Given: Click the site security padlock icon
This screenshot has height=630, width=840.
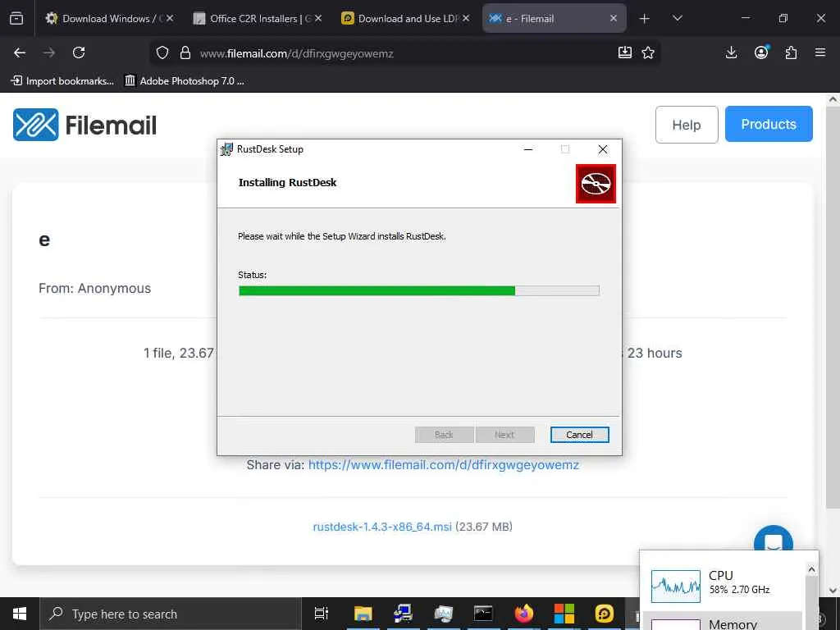Looking at the screenshot, I should [185, 52].
